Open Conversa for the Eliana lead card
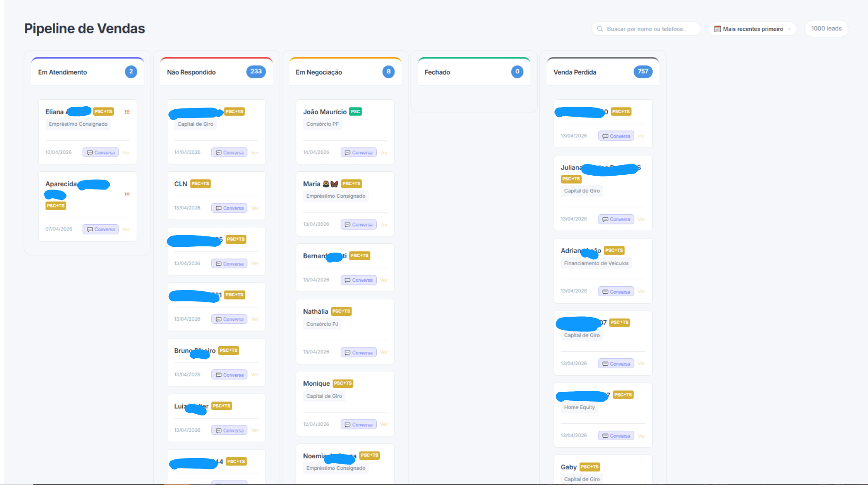This screenshot has width=868, height=488. (x=101, y=153)
